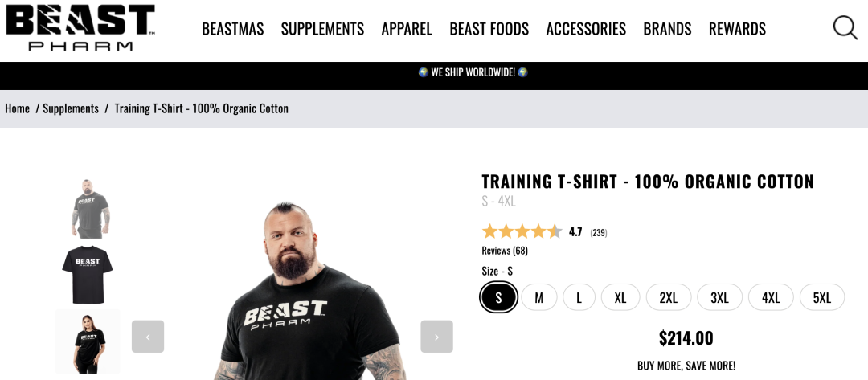Open the Brands menu
Viewport: 868px width, 380px height.
667,29
